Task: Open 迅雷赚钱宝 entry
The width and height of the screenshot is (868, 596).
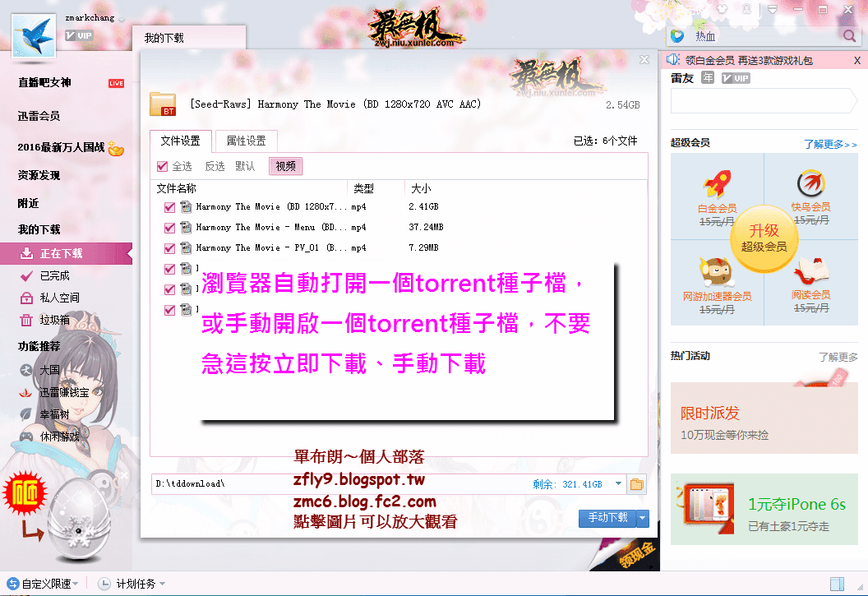Action: point(64,392)
